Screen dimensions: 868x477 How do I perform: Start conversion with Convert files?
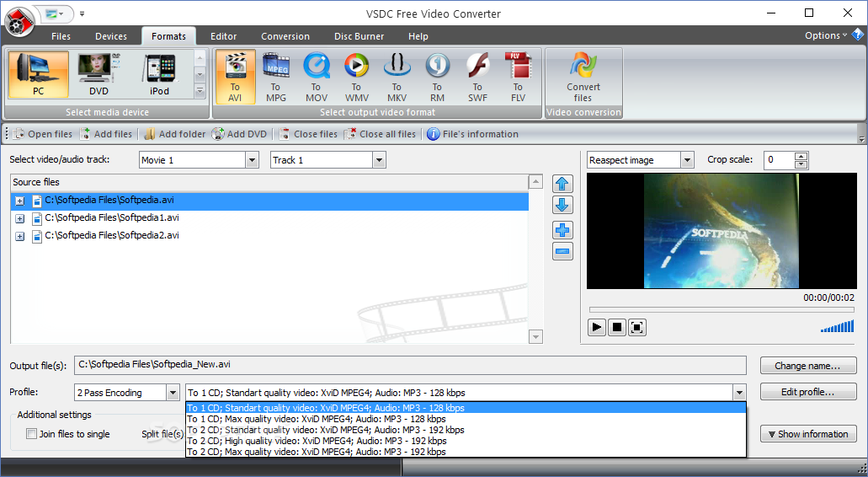point(583,77)
